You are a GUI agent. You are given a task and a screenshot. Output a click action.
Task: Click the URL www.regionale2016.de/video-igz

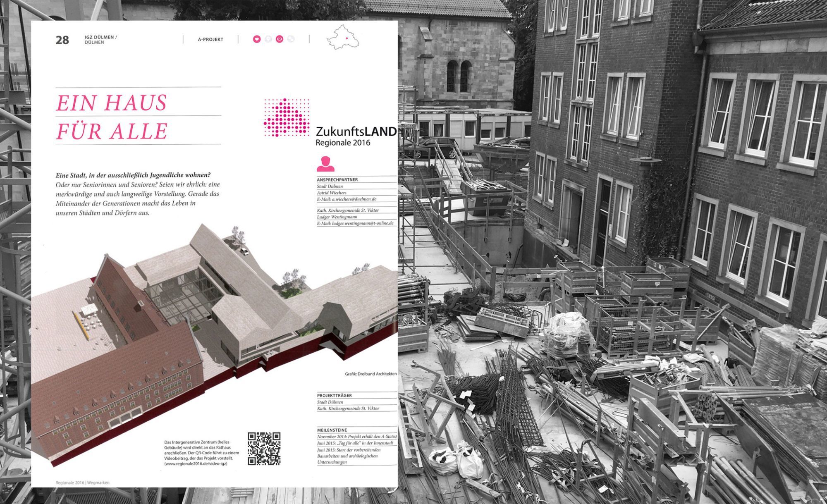pos(196,463)
